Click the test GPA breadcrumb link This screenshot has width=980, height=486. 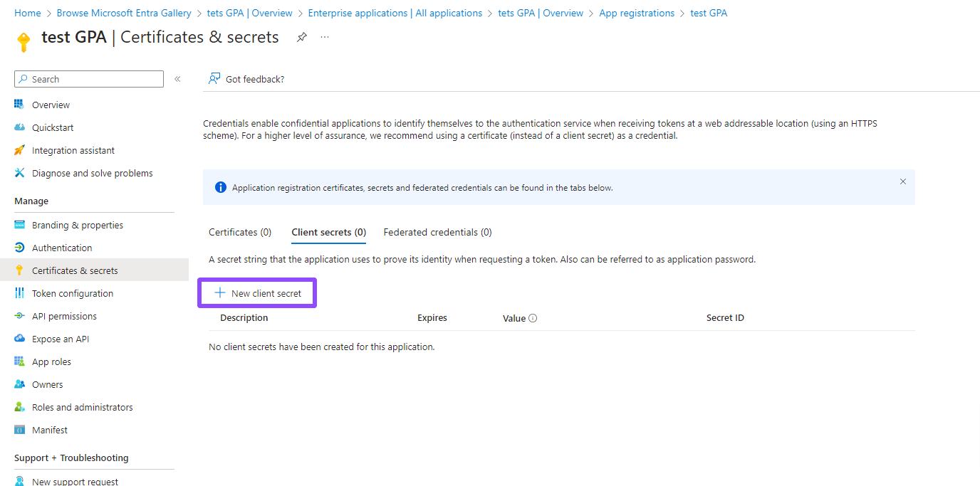click(709, 13)
